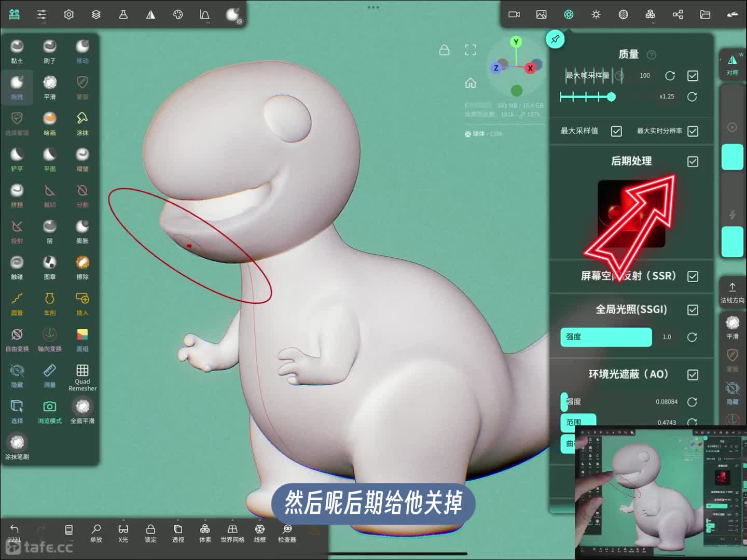This screenshot has width=747, height=560.
Task: Toggle the 最大帧采样量 checkbox
Action: (x=693, y=76)
